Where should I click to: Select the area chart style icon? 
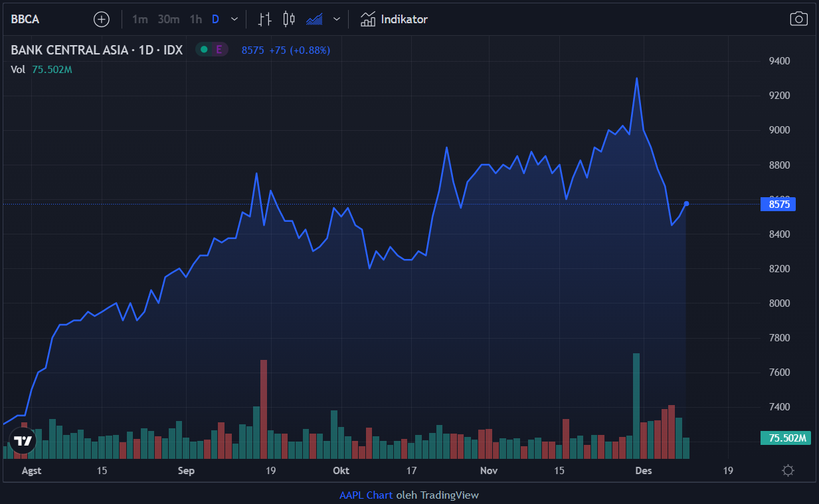point(314,19)
